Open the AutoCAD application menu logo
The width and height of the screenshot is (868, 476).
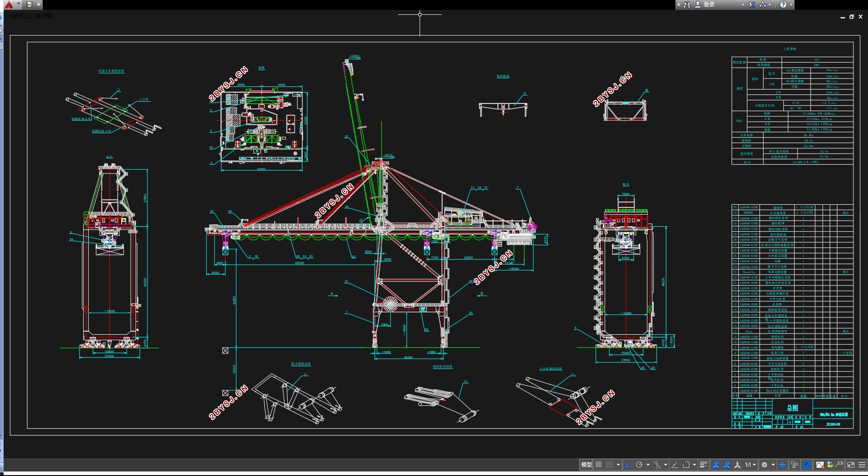click(x=9, y=4)
